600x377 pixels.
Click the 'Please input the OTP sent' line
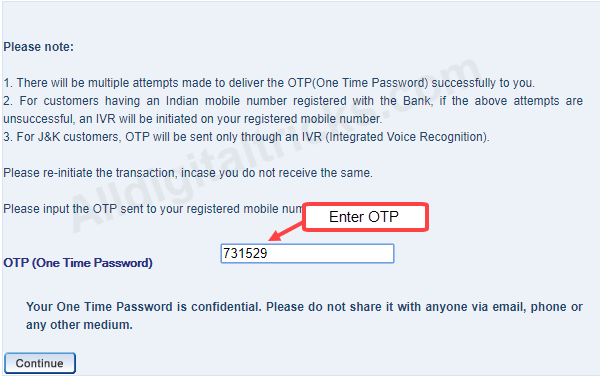tap(153, 209)
